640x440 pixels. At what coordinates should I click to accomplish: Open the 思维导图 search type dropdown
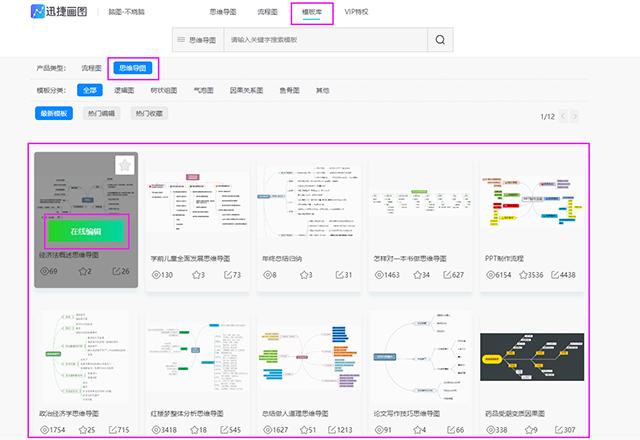[x=198, y=40]
